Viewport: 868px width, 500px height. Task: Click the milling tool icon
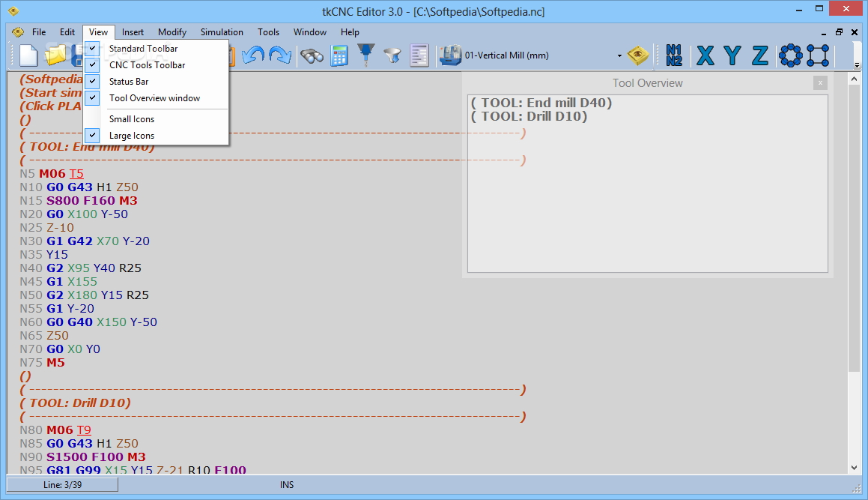pyautogui.click(x=366, y=55)
